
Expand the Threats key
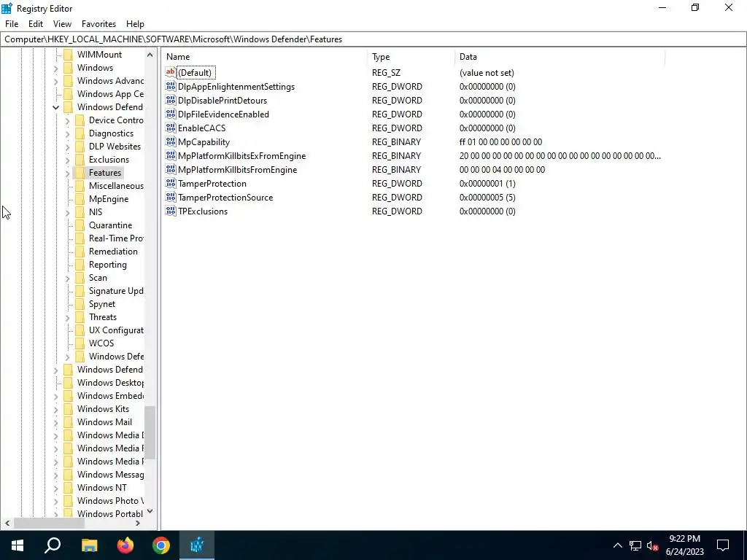tap(67, 317)
